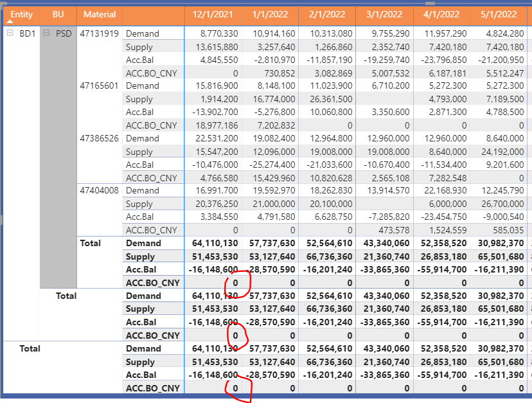This screenshot has height=403, width=532.
Task: Select the ACC.BO_CNY value 585,035
Action: (x=509, y=230)
